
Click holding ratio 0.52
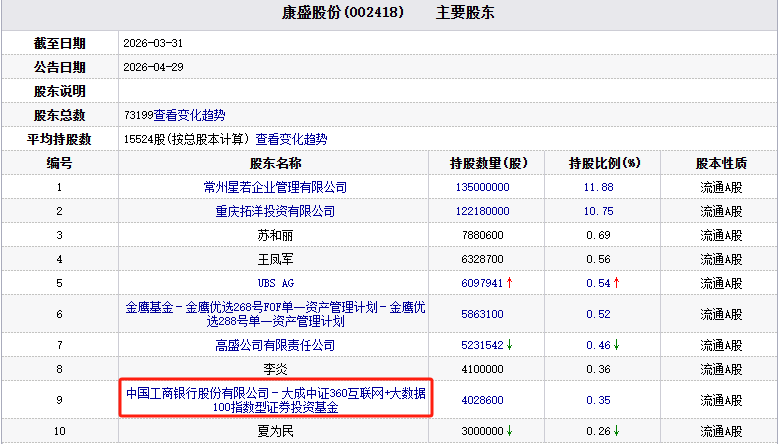(x=598, y=314)
